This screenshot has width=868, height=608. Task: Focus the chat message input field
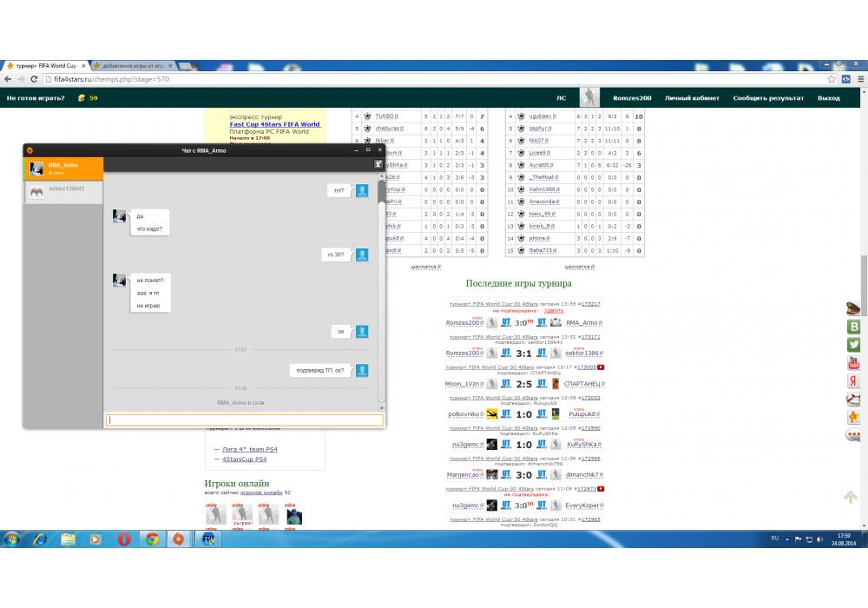click(x=244, y=420)
